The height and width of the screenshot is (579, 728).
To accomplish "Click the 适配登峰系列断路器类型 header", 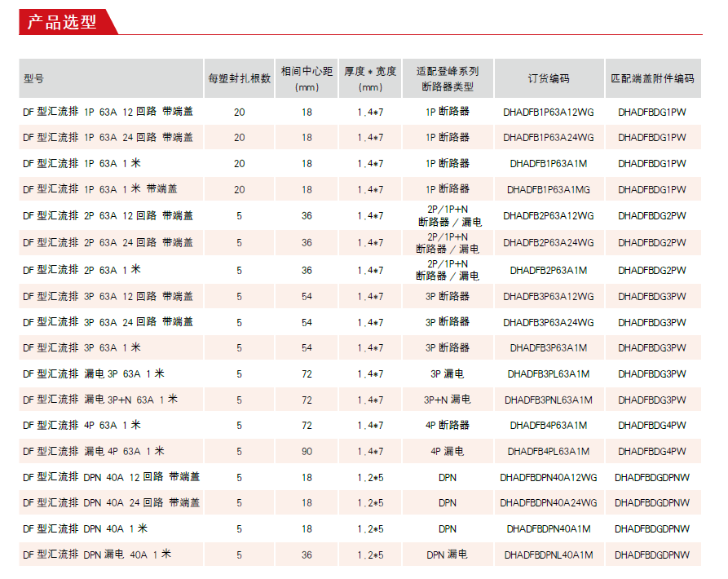I will click(448, 78).
